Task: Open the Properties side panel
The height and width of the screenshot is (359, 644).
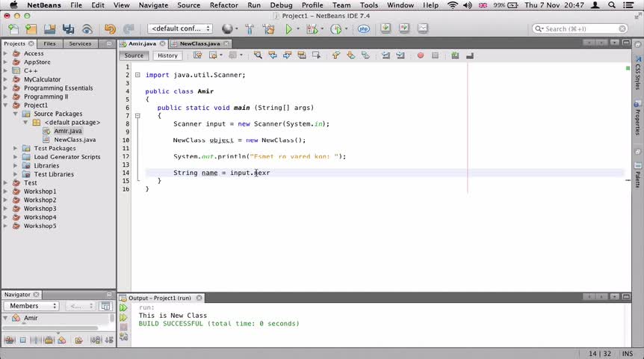Action: click(637, 118)
